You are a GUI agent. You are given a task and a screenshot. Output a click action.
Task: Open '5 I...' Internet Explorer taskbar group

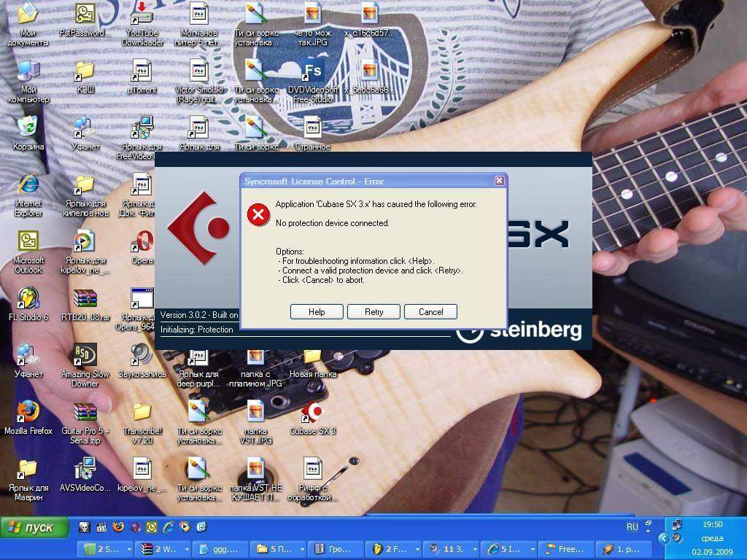(x=508, y=549)
